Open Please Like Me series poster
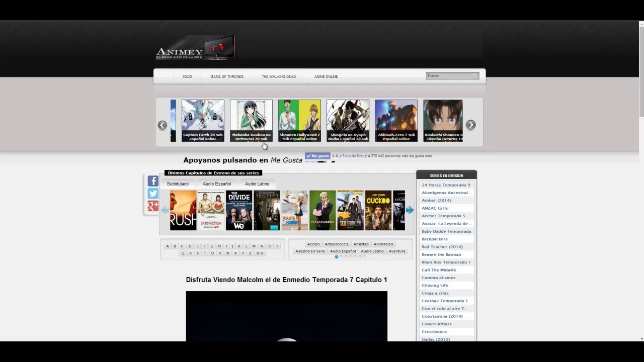This screenshot has width=644, height=362. 323,210
